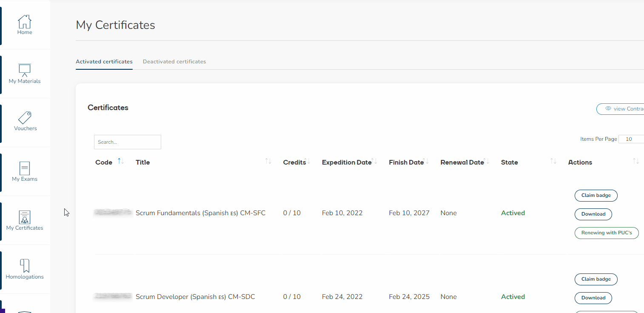The image size is (644, 313).
Task: Open the Home sidebar icon
Action: (x=25, y=22)
